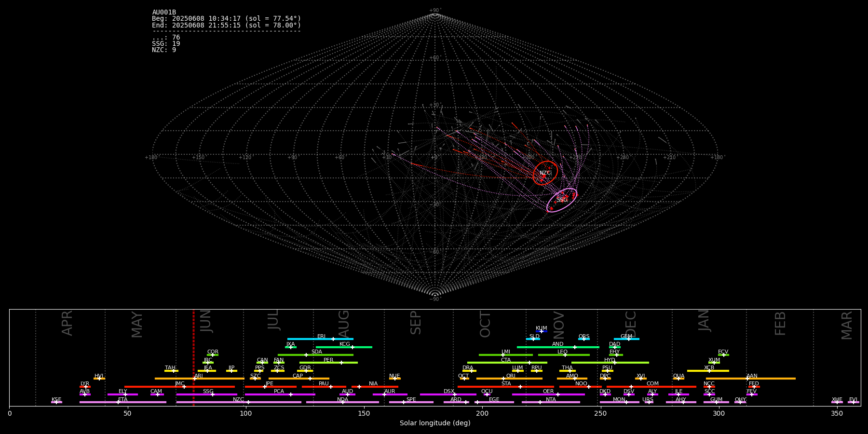Click the PER shower label in the timeline
This screenshot has height=434, width=868.
(328, 360)
